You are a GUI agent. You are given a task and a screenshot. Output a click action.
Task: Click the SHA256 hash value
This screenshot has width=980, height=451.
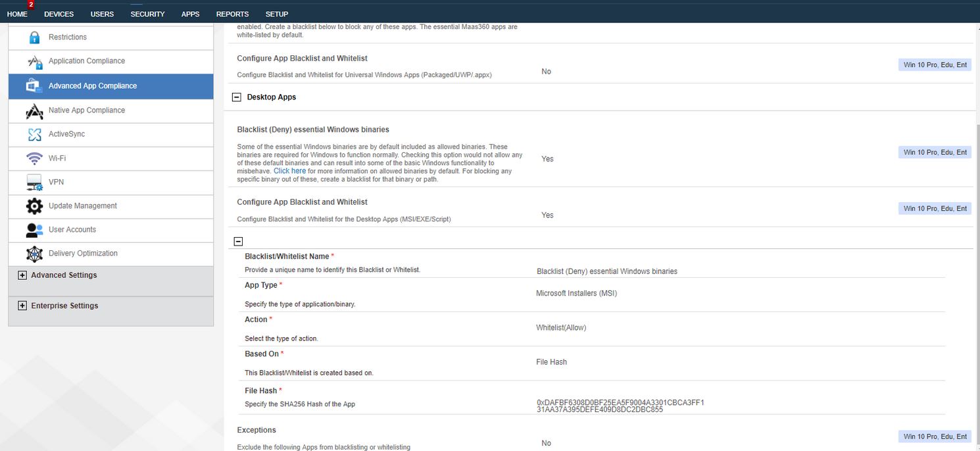[620, 406]
